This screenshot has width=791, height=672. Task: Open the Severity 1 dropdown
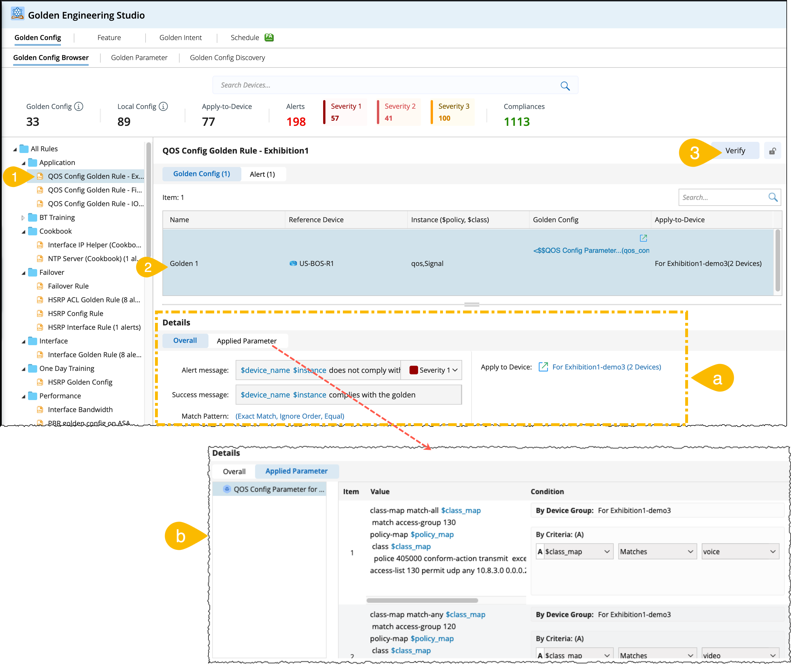[455, 370]
